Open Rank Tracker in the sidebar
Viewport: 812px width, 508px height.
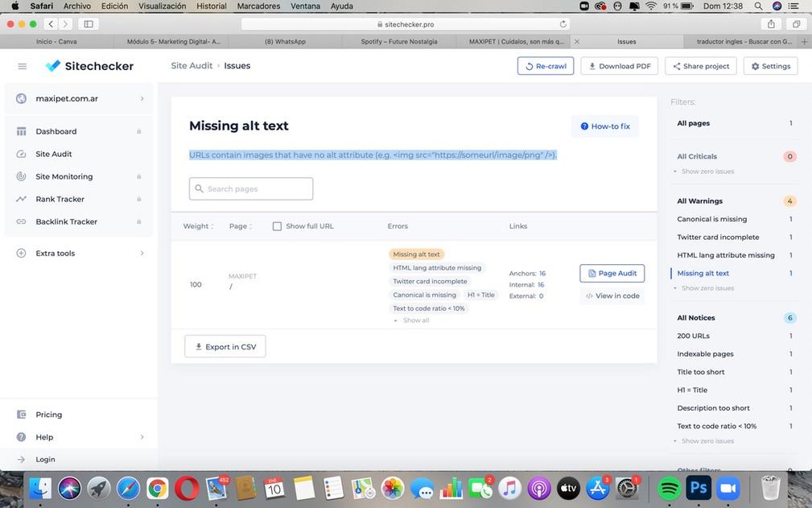click(x=60, y=199)
